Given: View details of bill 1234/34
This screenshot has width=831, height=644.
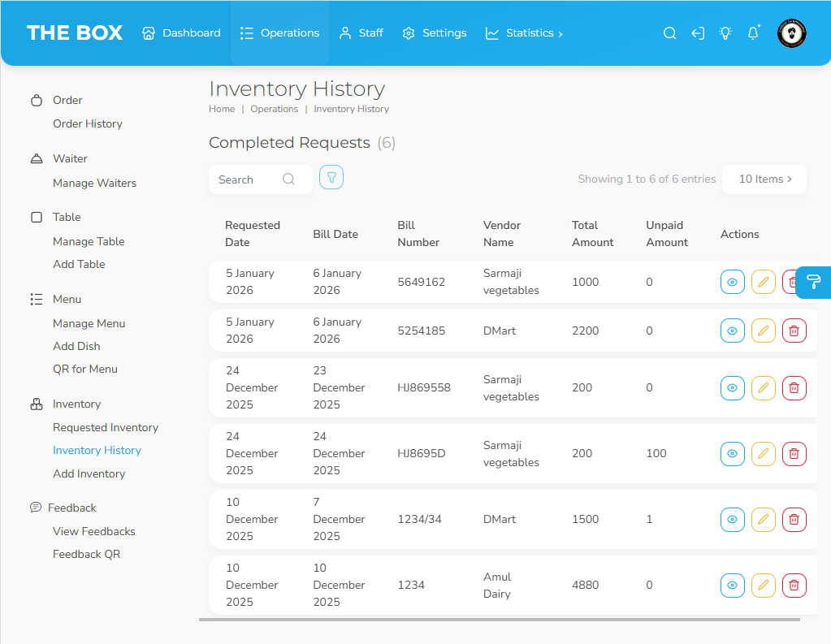Looking at the screenshot, I should 732,519.
